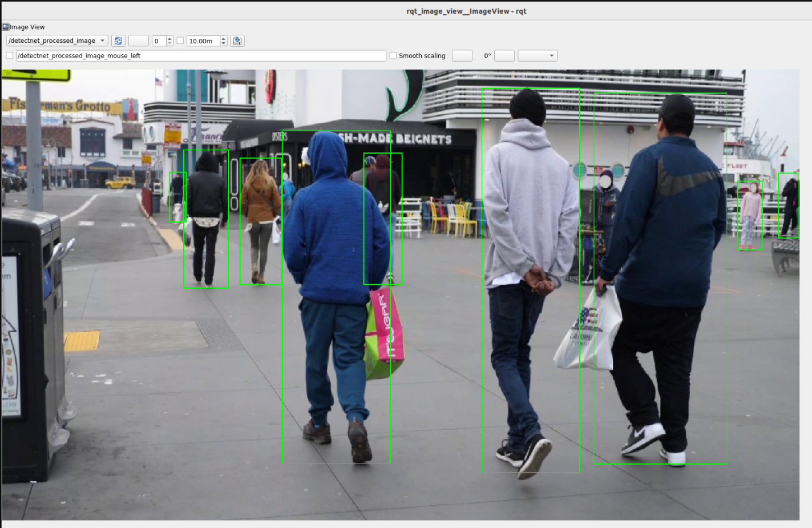Tick the checkbox left of 10.00m field
Viewport: 812px width, 528px height.
(x=180, y=41)
